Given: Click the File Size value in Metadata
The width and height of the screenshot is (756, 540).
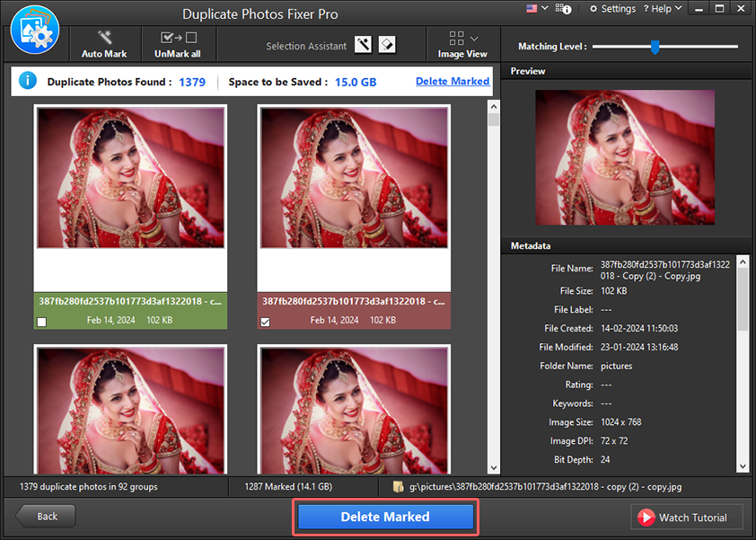Looking at the screenshot, I should point(614,291).
